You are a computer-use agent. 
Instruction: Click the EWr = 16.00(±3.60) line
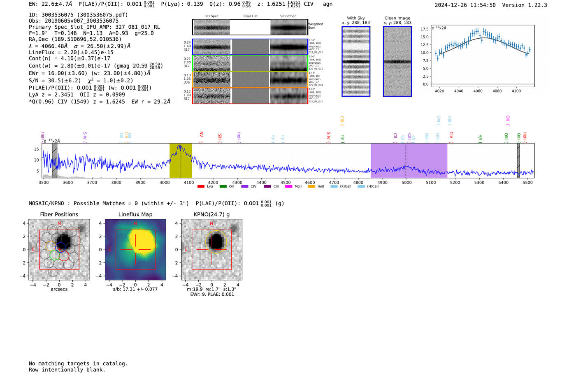pos(90,73)
